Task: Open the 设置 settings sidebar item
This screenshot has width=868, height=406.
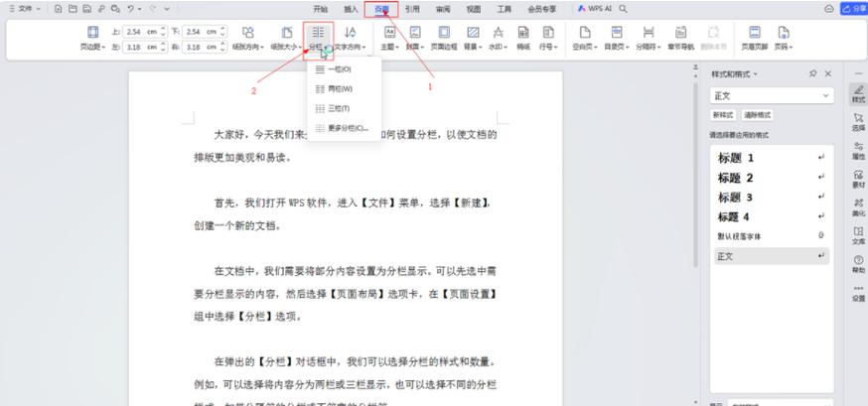Action: [858, 293]
